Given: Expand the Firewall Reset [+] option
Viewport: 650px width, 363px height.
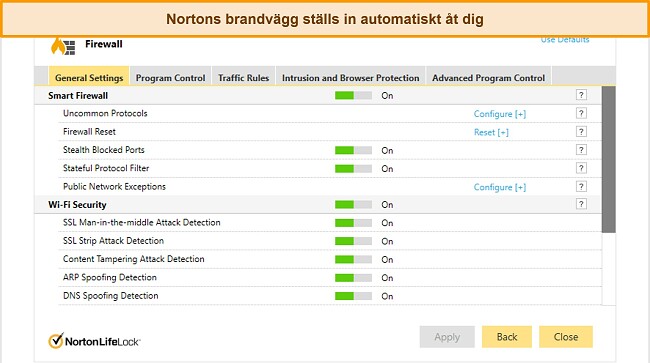Looking at the screenshot, I should coord(491,132).
